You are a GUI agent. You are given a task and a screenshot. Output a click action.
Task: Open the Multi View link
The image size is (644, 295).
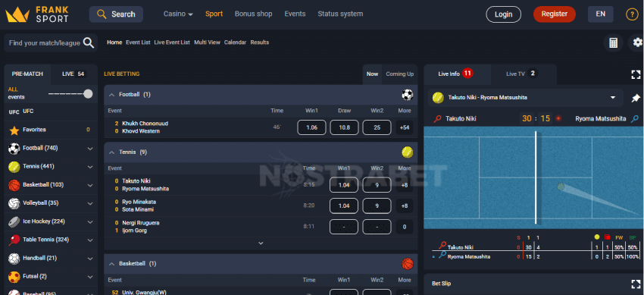[x=207, y=42]
